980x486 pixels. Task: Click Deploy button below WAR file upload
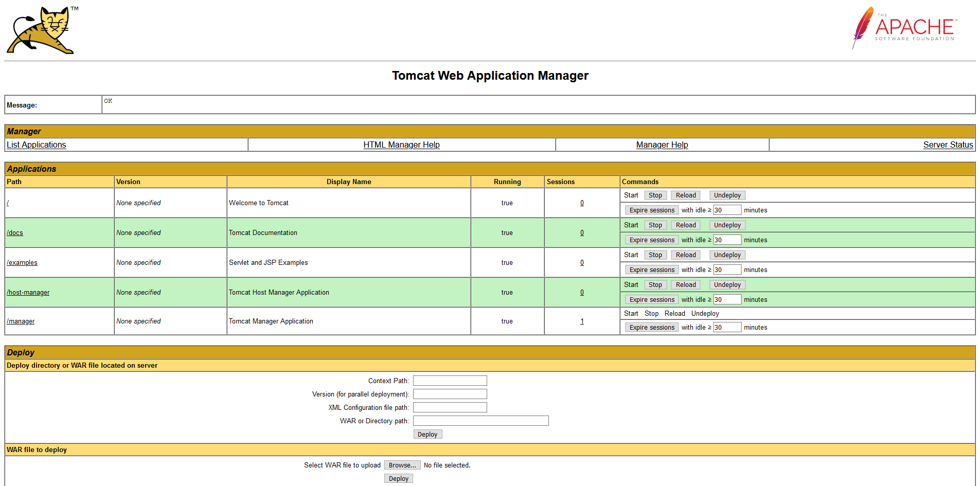click(398, 479)
